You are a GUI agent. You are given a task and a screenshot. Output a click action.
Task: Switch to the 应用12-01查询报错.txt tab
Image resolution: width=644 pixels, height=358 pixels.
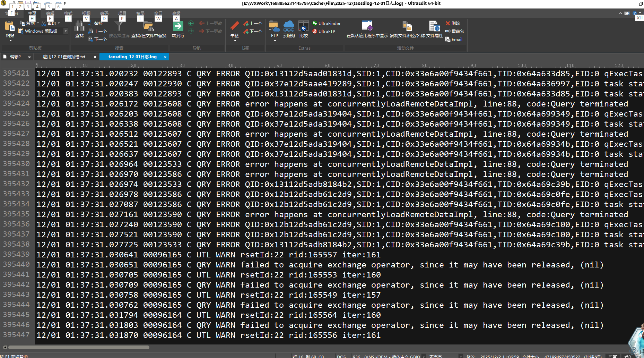[64, 57]
